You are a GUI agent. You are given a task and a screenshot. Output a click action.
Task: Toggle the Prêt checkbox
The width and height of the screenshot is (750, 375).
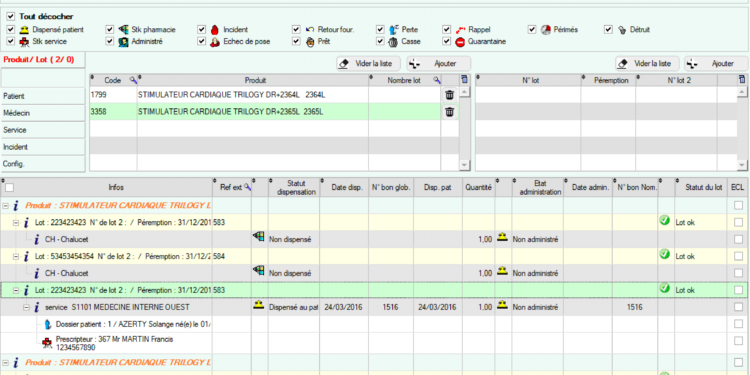(297, 42)
